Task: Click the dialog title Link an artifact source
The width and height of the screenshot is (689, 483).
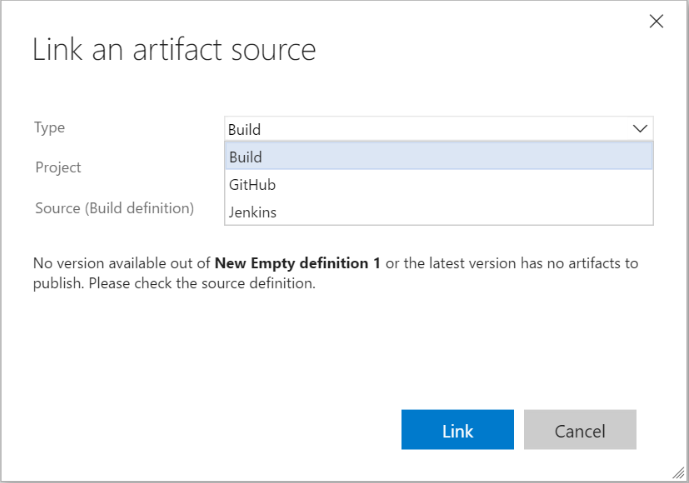Action: coord(174,50)
